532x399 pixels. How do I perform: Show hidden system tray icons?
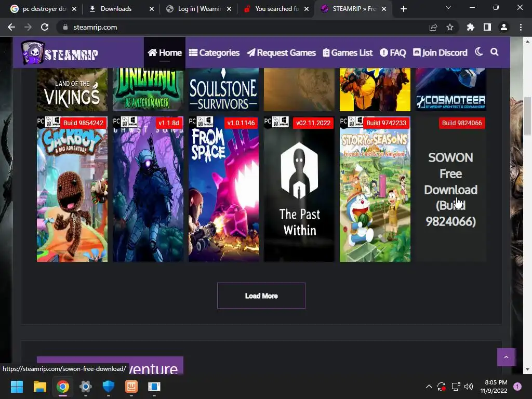(x=429, y=387)
